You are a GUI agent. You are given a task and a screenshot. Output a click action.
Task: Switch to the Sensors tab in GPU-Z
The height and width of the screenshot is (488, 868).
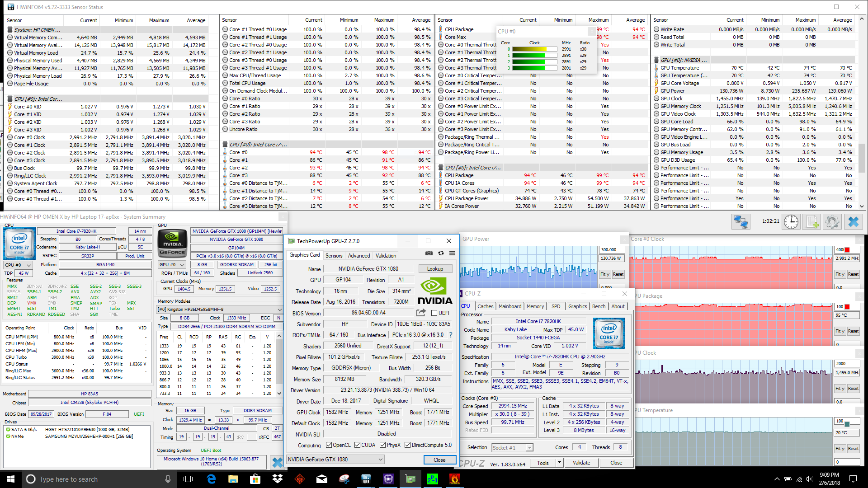(334, 256)
